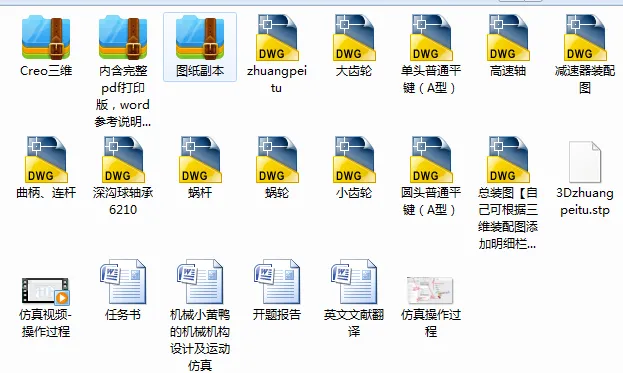Select the 机械小黄鸭 Word document icon
This screenshot has height=373, width=623.
200,282
